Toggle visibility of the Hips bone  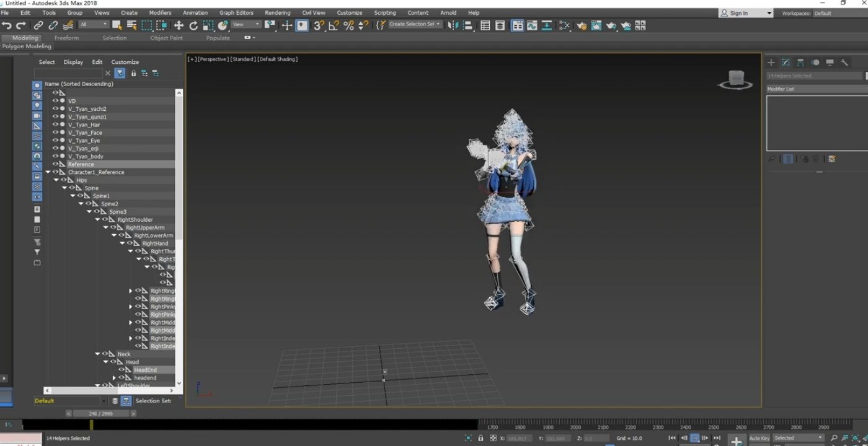(x=64, y=180)
